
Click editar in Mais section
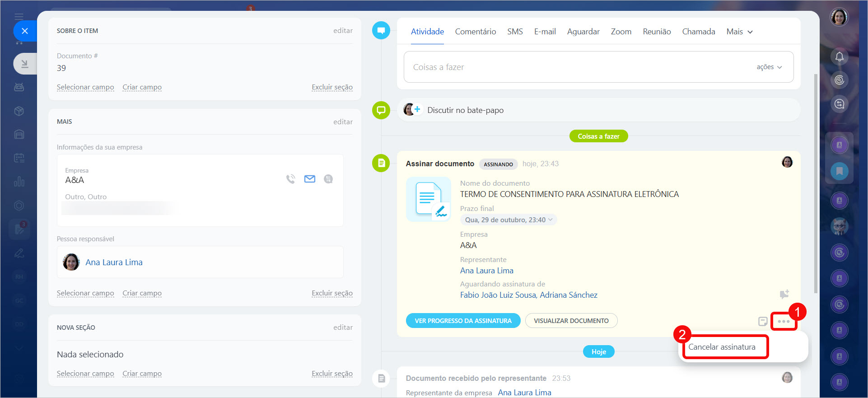click(343, 122)
